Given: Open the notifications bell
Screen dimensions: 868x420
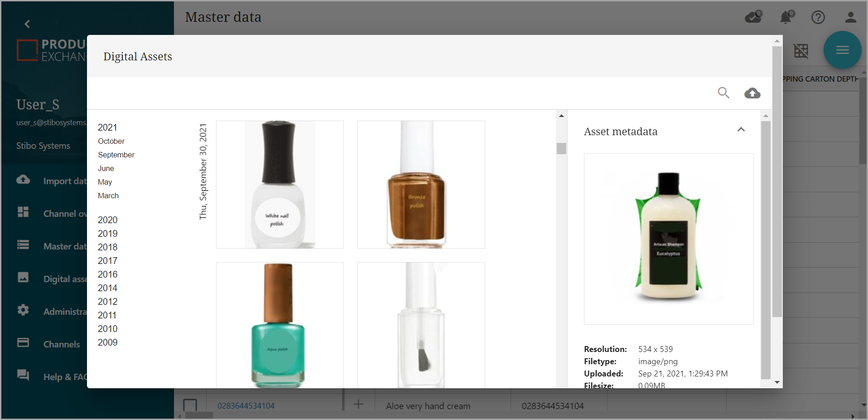Looking at the screenshot, I should pos(786,17).
